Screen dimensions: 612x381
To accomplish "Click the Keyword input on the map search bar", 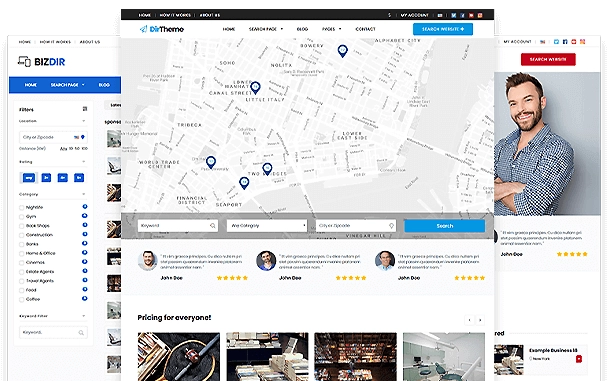I will tap(178, 226).
